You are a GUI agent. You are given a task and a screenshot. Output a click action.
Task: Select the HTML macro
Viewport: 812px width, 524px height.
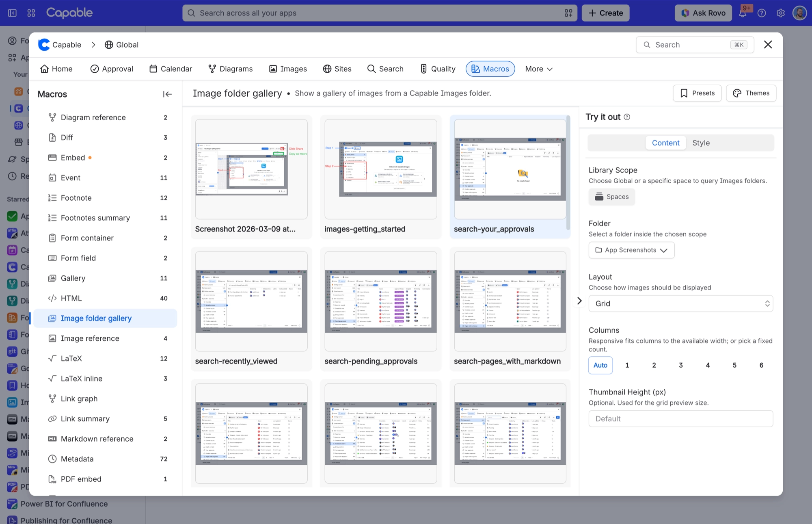[x=106, y=298]
